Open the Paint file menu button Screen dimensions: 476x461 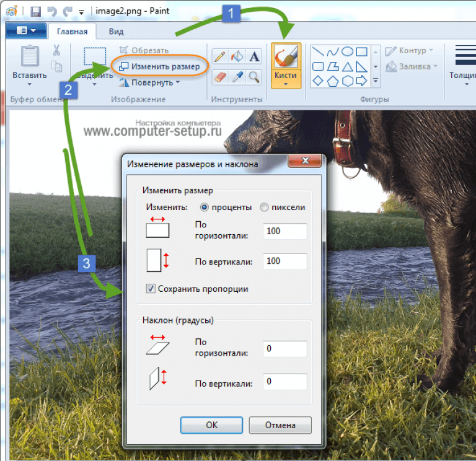tap(26, 30)
